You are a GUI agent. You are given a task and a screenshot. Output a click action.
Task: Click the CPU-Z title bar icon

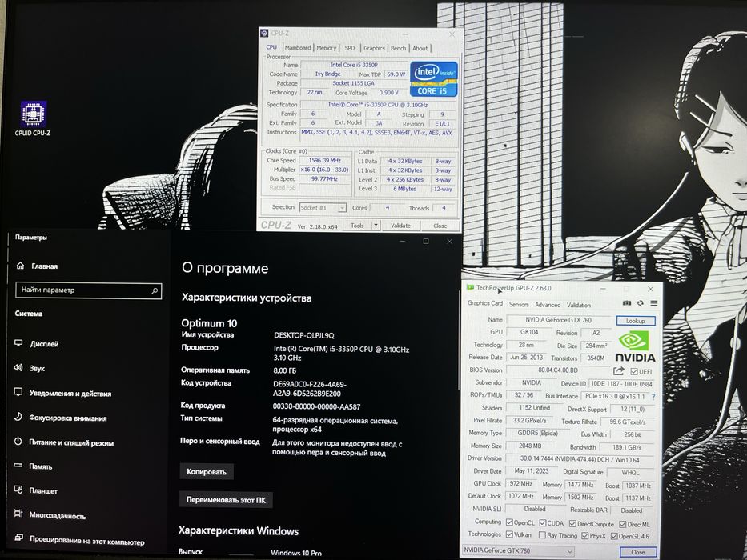coord(265,34)
